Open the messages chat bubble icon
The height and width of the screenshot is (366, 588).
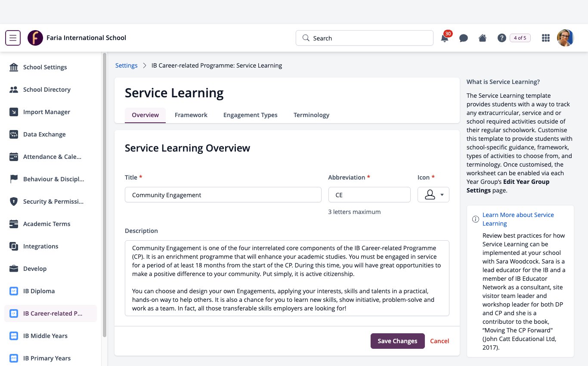[x=464, y=38]
